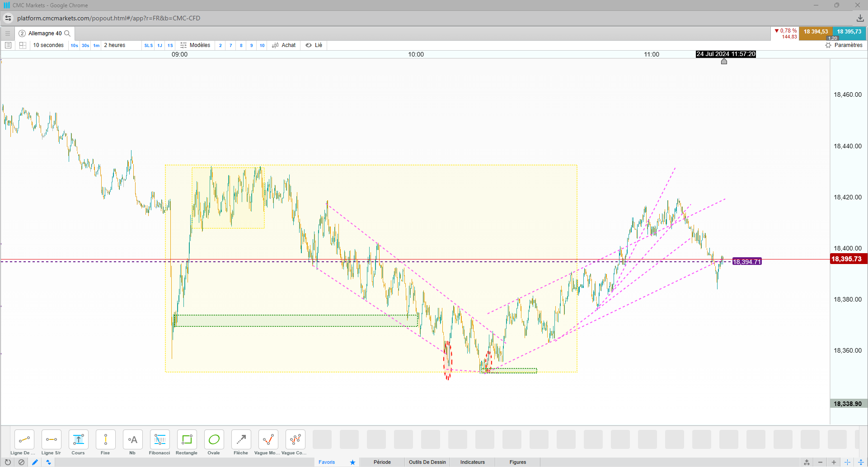Toggle the crosshair cursor icon
The height and width of the screenshot is (467, 868).
847,462
